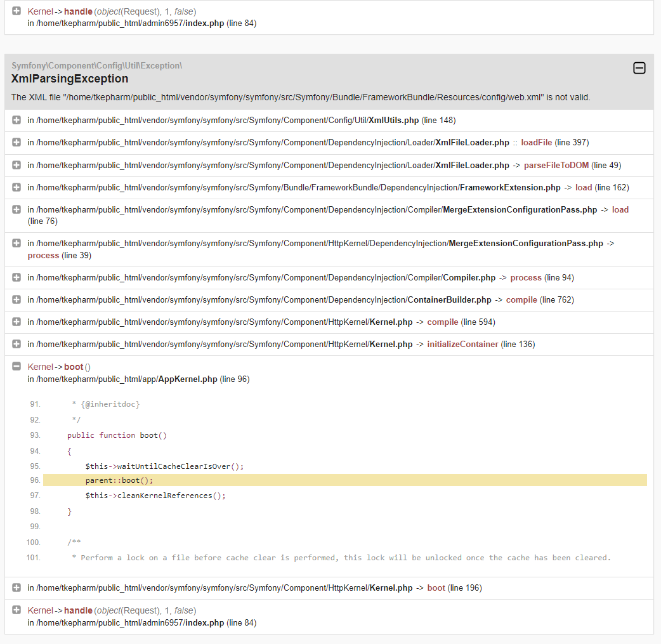Expand Kernel.php initializeContainer line 136 trace

16,344
